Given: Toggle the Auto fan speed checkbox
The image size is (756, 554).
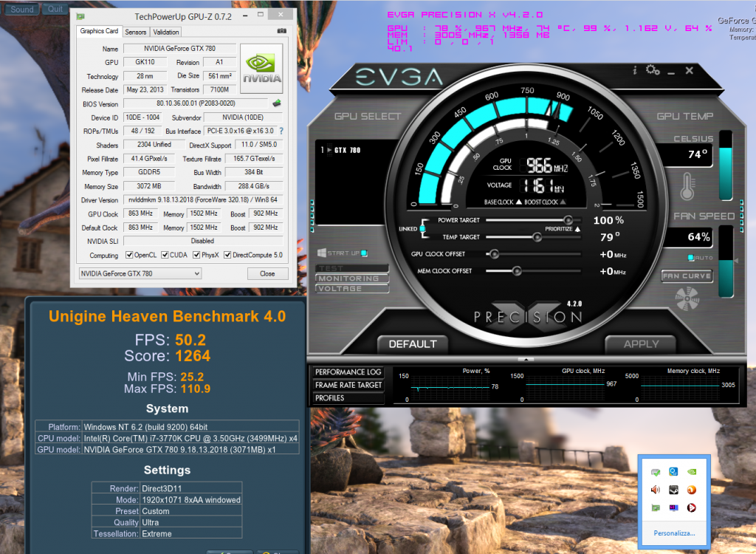Looking at the screenshot, I should (x=691, y=258).
